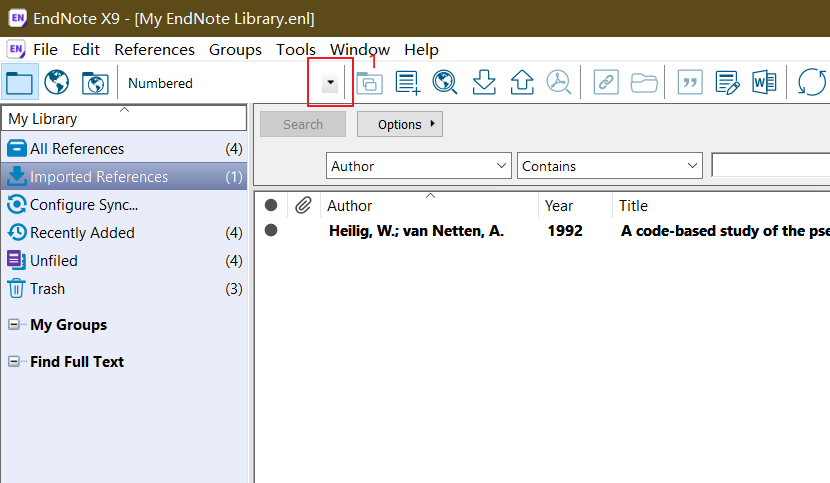The height and width of the screenshot is (483, 830).
Task: Toggle read status dot of Heilig reference
Action: (x=271, y=230)
